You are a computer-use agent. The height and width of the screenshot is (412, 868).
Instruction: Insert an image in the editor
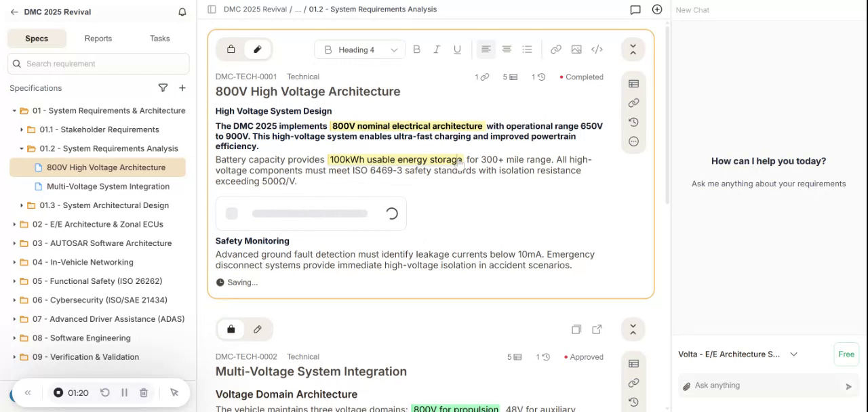click(x=576, y=49)
